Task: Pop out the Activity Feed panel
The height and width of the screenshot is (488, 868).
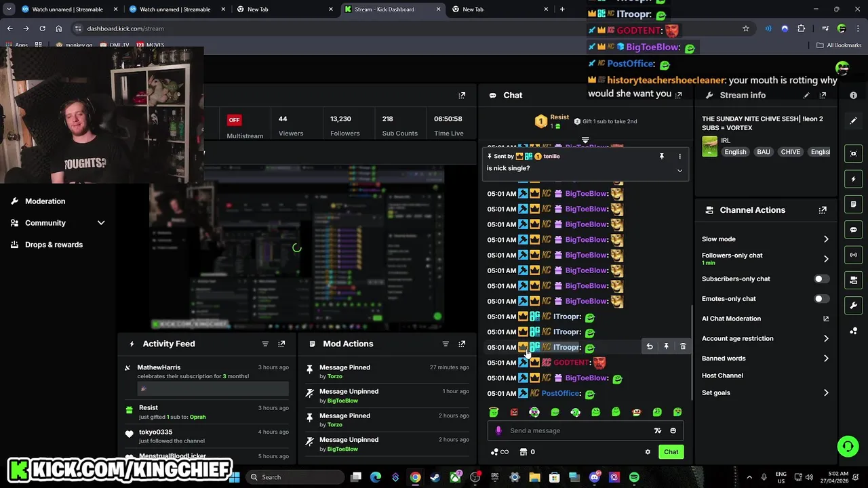Action: coord(281,344)
